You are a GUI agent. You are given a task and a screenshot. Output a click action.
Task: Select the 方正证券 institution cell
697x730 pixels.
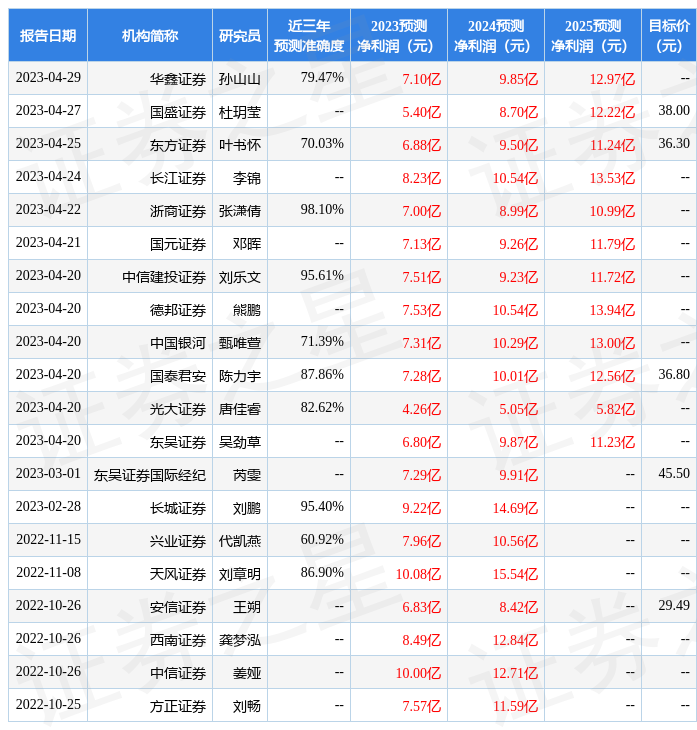coord(149,706)
